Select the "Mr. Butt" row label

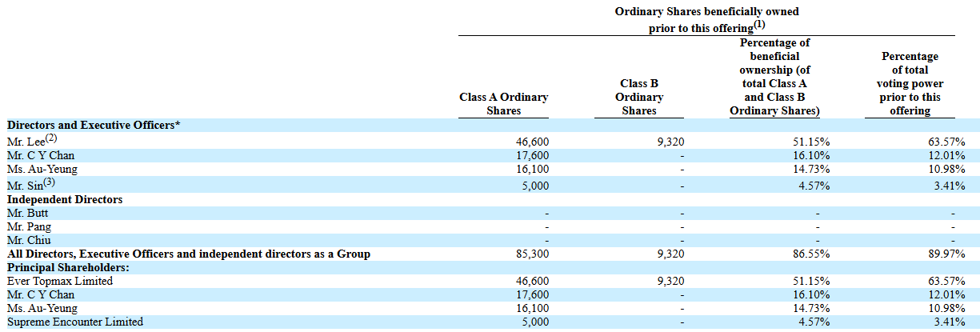click(26, 213)
